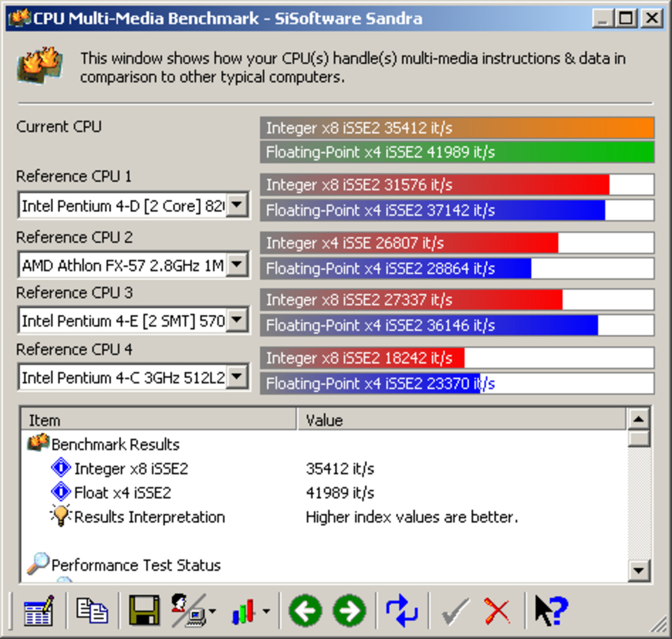Image resolution: width=672 pixels, height=639 pixels.
Task: Expand Reference CPU 4 dropdown arrow
Action: coord(237,377)
